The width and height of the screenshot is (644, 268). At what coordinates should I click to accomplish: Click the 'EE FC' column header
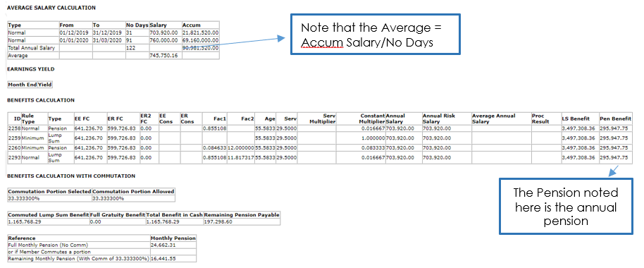[81, 118]
